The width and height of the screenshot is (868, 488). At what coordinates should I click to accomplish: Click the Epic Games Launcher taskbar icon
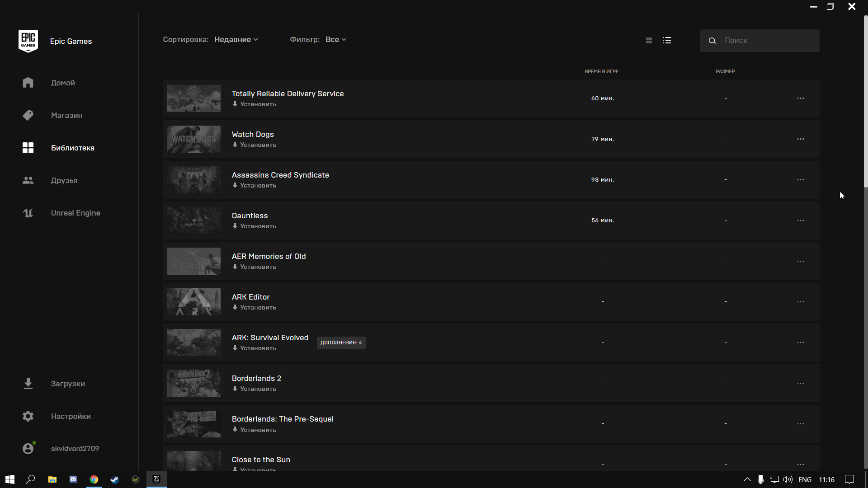156,479
